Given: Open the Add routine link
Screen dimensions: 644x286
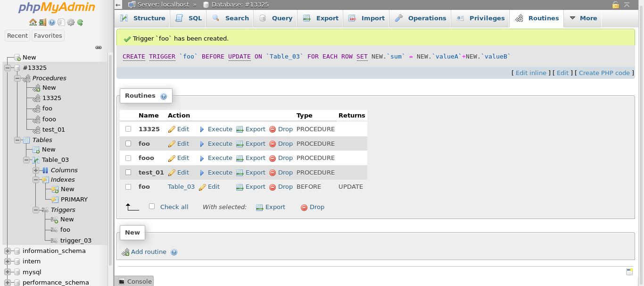Looking at the screenshot, I should [149, 252].
